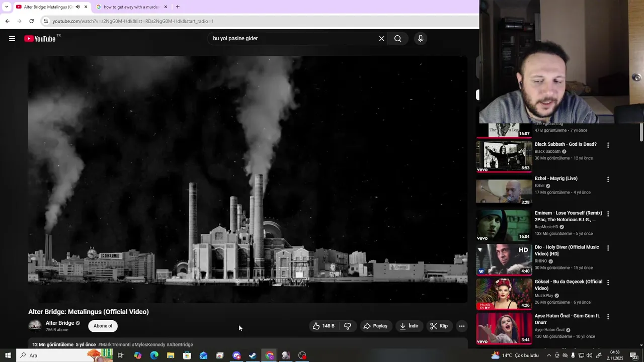Launch Microsoft Edge from the taskbar
The width and height of the screenshot is (644, 362).
point(154,355)
